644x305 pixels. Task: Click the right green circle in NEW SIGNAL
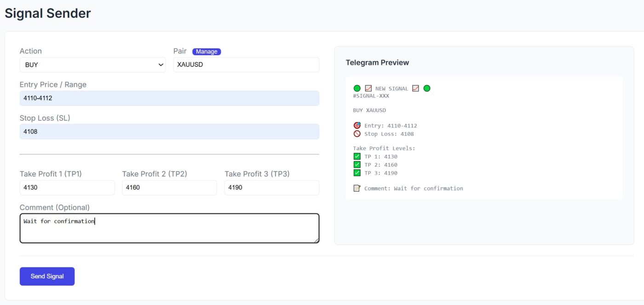click(x=426, y=88)
